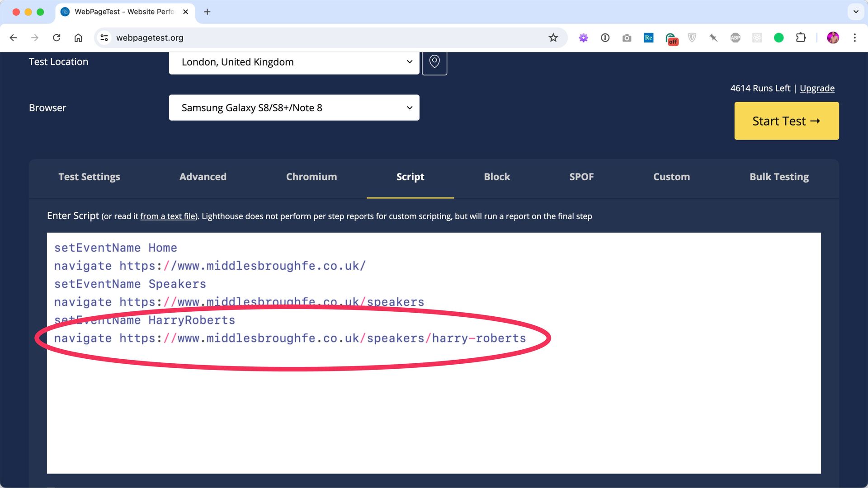This screenshot has width=868, height=488.
Task: Open the pin-shaped extension icon
Action: click(x=713, y=38)
